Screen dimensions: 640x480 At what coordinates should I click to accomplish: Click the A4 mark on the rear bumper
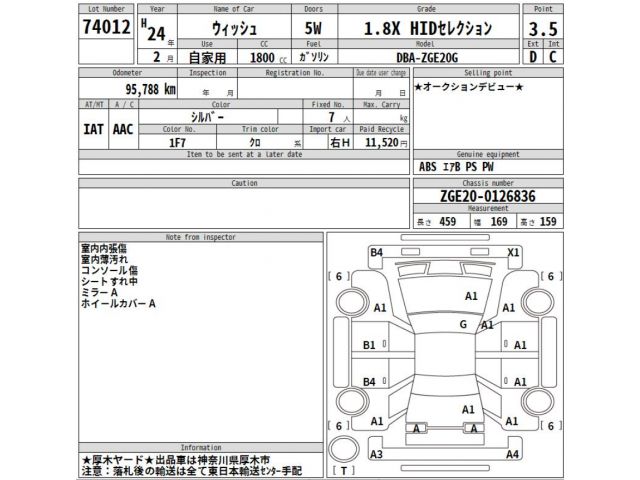(x=512, y=454)
